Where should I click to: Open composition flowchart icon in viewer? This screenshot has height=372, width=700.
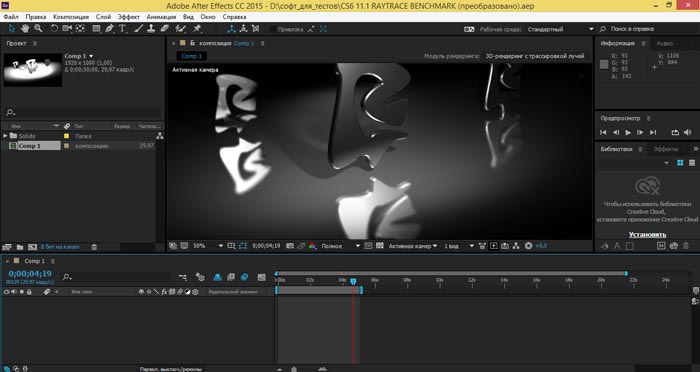[x=516, y=246]
